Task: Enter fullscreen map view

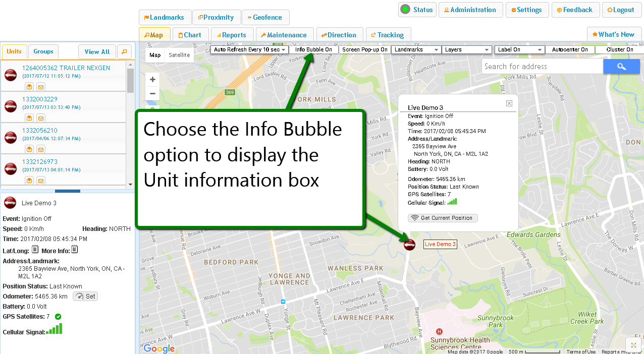Action: point(633,345)
